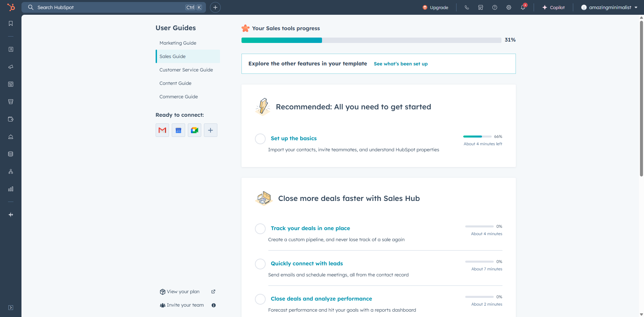Click 'See what's been set up' link
Viewport: 644px width, 317px height.
tap(400, 64)
